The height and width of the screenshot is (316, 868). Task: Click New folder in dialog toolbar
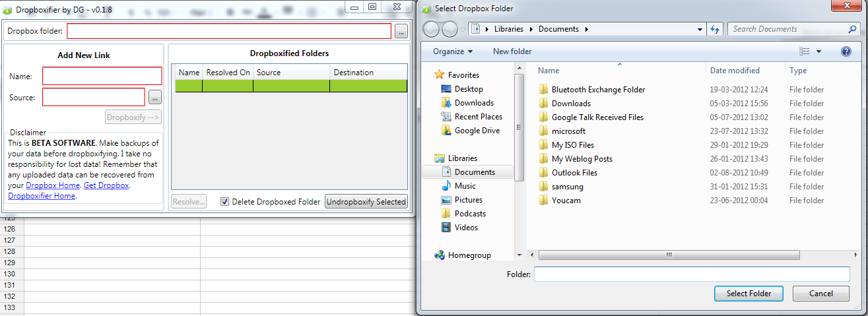tap(512, 51)
